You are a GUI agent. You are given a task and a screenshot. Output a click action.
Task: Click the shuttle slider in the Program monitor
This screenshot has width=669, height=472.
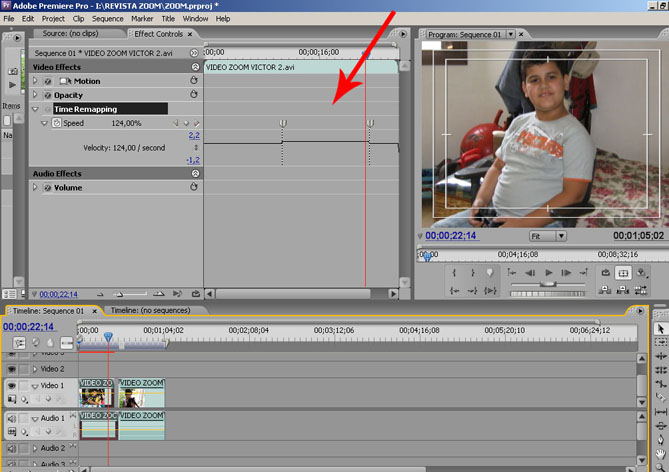548,286
